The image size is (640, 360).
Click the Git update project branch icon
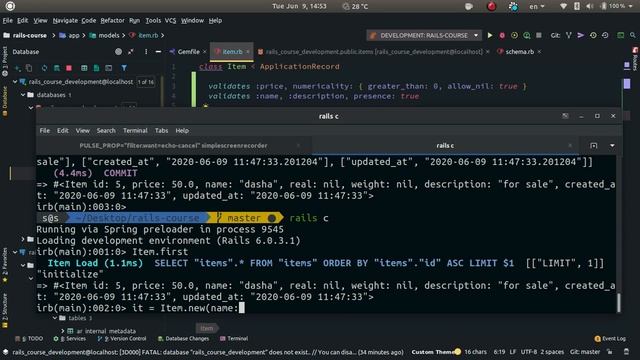click(569, 36)
